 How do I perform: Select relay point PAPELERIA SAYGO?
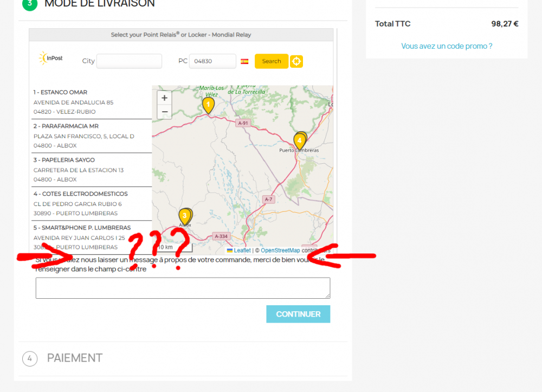(x=92, y=170)
